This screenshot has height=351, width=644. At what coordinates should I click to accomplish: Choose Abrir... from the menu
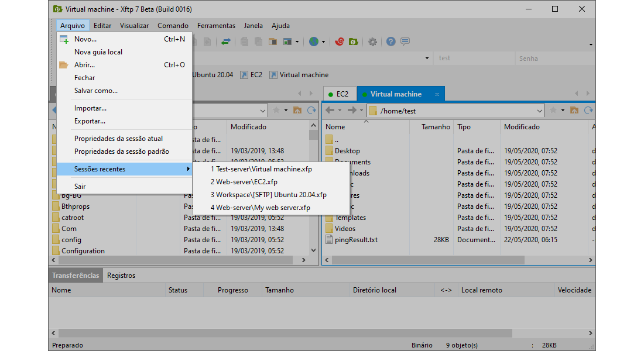pyautogui.click(x=125, y=65)
